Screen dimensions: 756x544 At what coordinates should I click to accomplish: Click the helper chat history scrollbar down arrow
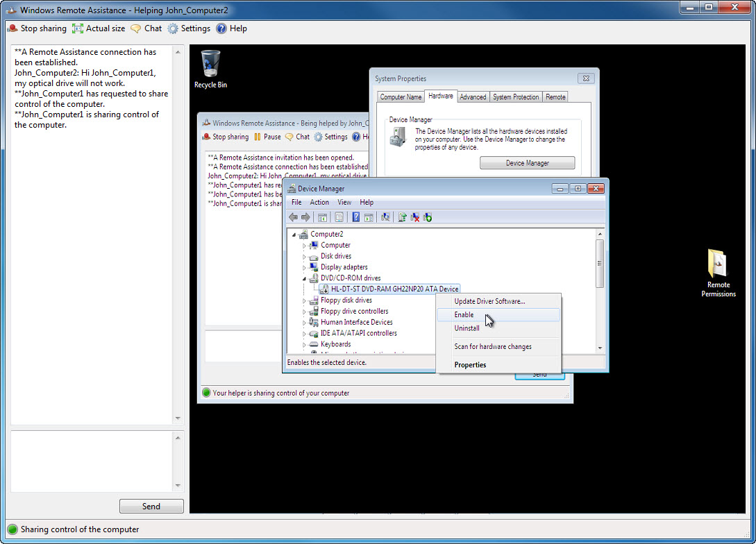coord(178,418)
